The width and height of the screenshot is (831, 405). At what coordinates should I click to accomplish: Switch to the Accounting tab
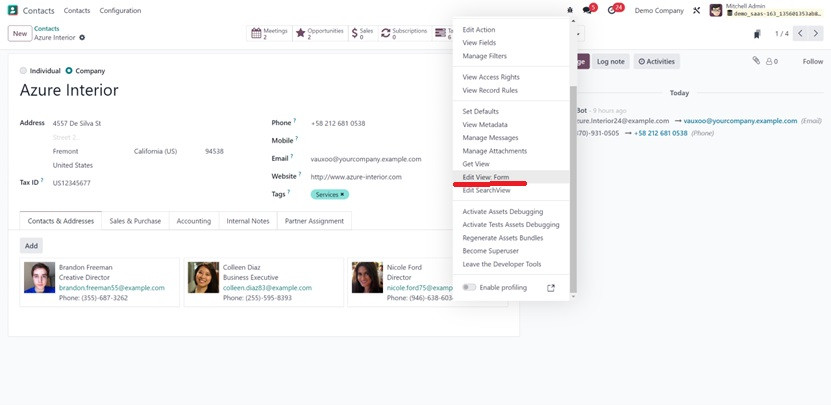tap(193, 221)
